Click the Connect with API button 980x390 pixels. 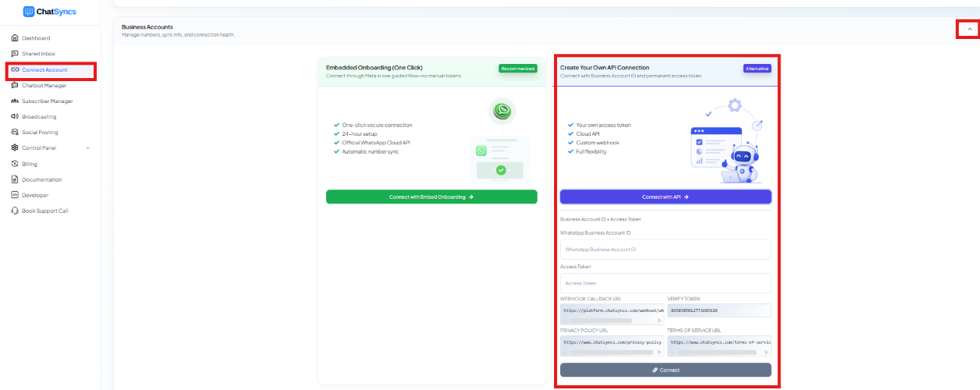click(x=666, y=197)
